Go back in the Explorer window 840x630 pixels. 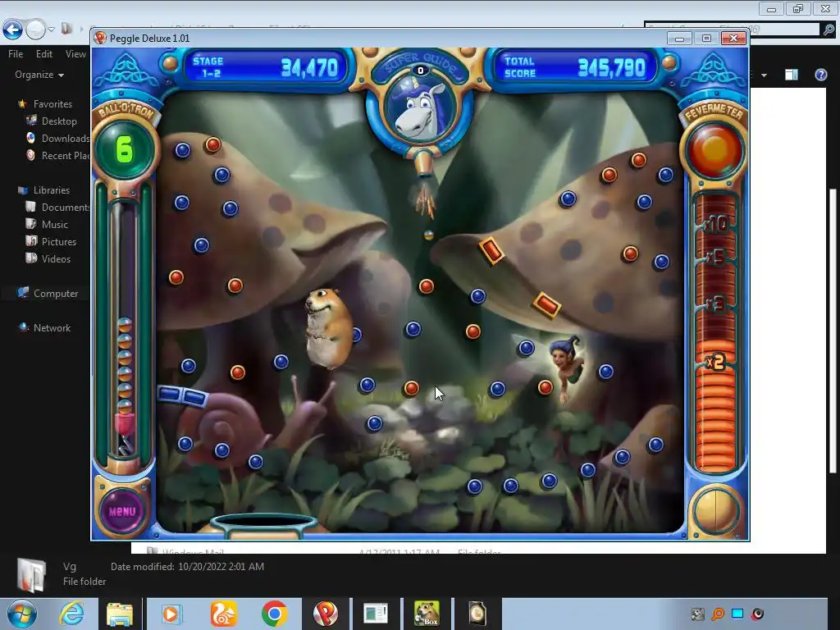click(12, 30)
